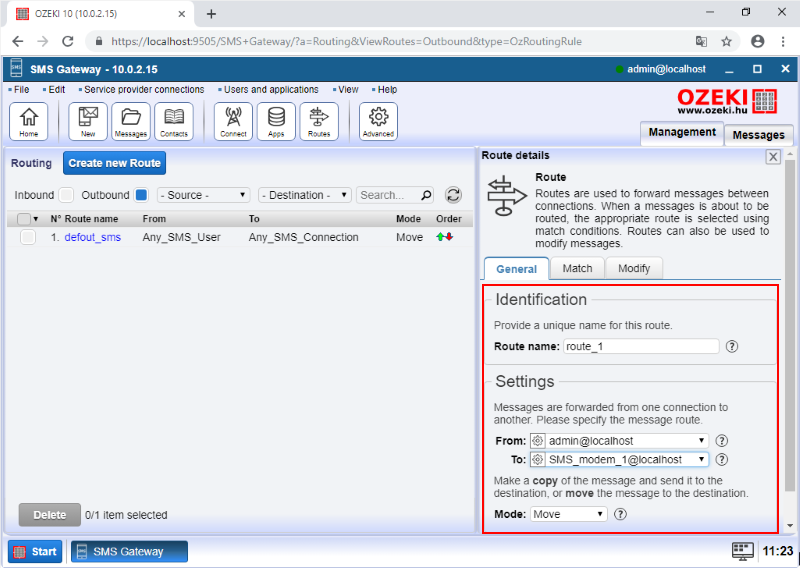Viewport: 800px width, 568px height.
Task: Open the Apps database icon
Action: click(276, 121)
